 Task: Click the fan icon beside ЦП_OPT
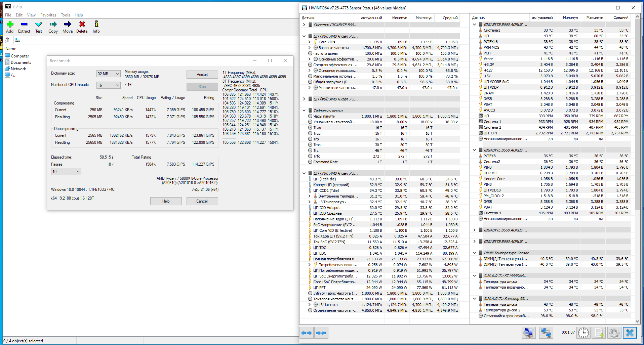tap(481, 133)
